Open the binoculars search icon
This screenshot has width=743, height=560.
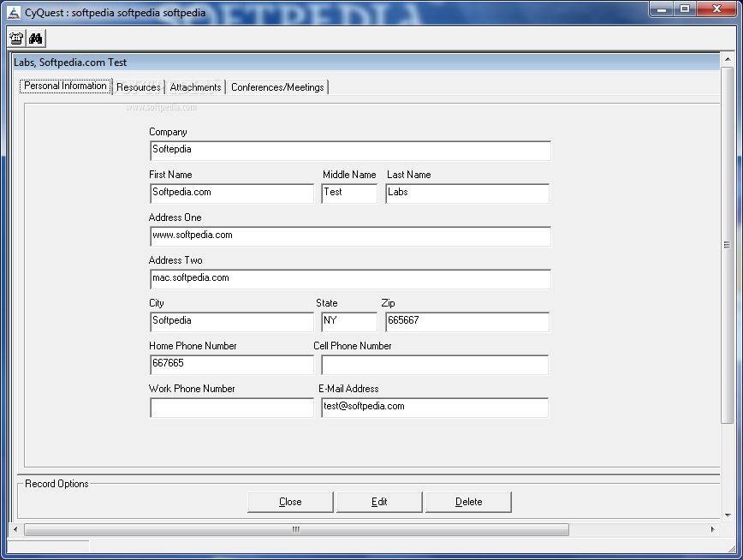[x=36, y=39]
